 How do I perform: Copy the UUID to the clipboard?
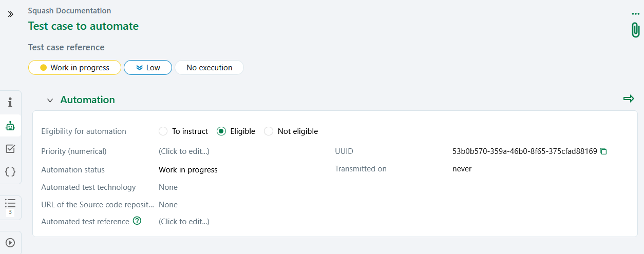point(604,151)
